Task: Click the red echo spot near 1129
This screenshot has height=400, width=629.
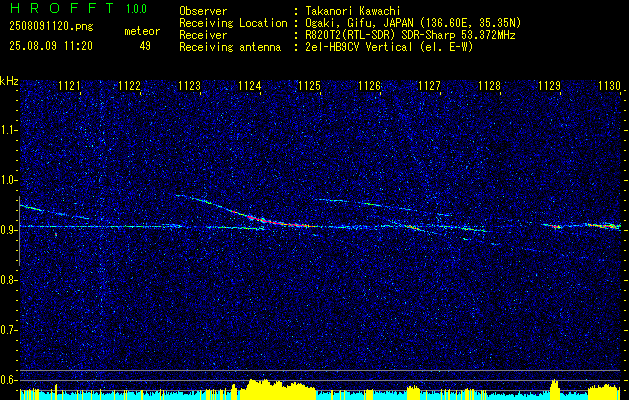Action: pyautogui.click(x=556, y=227)
